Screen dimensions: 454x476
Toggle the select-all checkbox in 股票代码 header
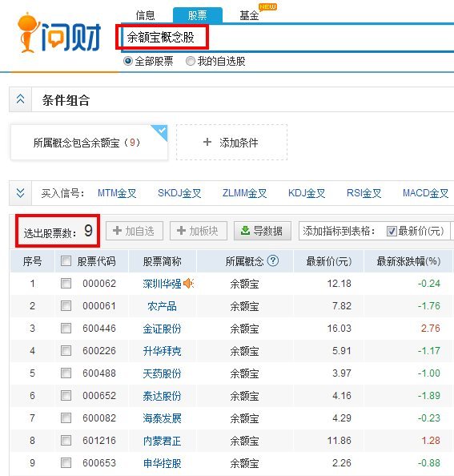coord(66,260)
